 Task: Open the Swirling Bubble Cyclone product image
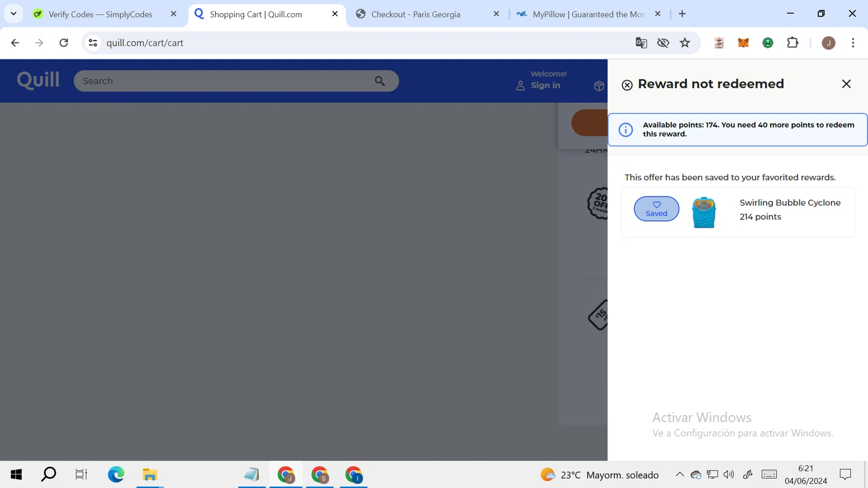tap(704, 212)
